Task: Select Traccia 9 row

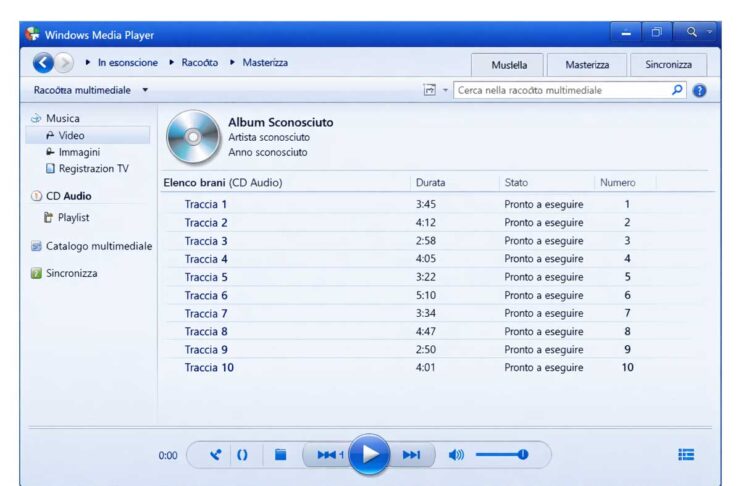Action: [437, 349]
